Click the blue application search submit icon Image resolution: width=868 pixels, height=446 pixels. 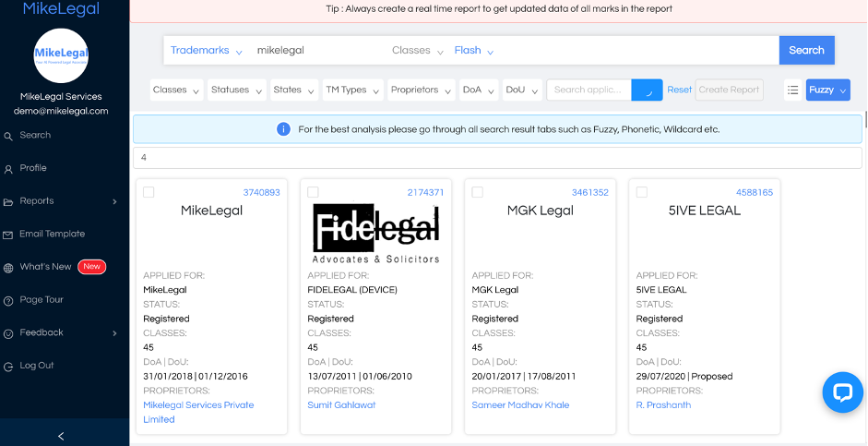[x=647, y=90]
